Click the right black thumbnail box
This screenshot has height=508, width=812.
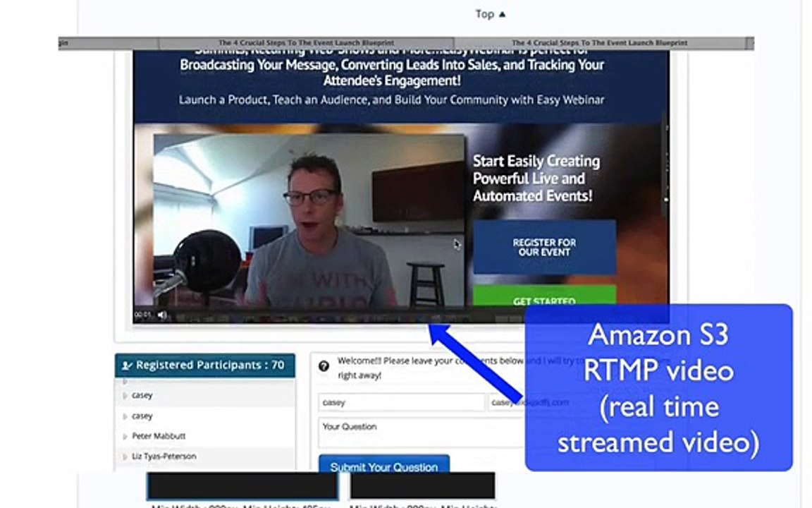pos(423,486)
